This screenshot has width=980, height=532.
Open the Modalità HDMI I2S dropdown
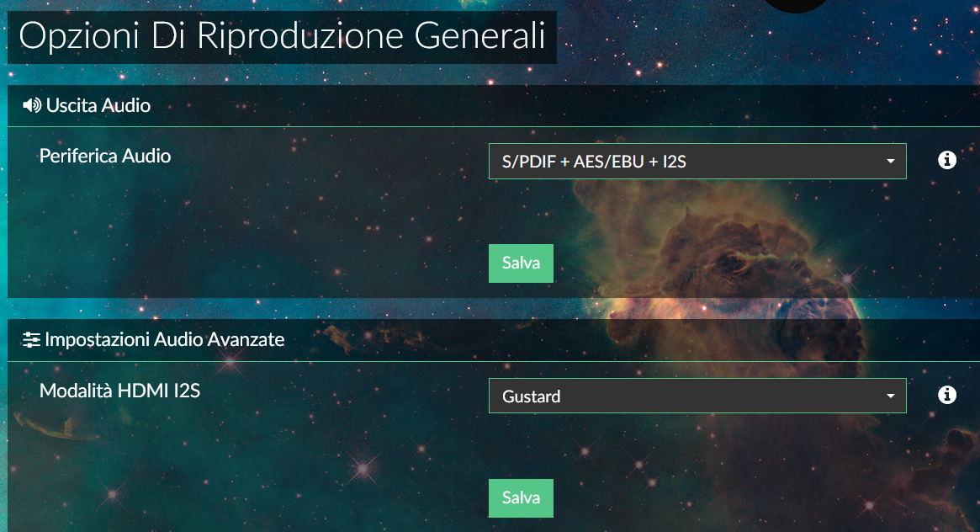[x=697, y=396]
